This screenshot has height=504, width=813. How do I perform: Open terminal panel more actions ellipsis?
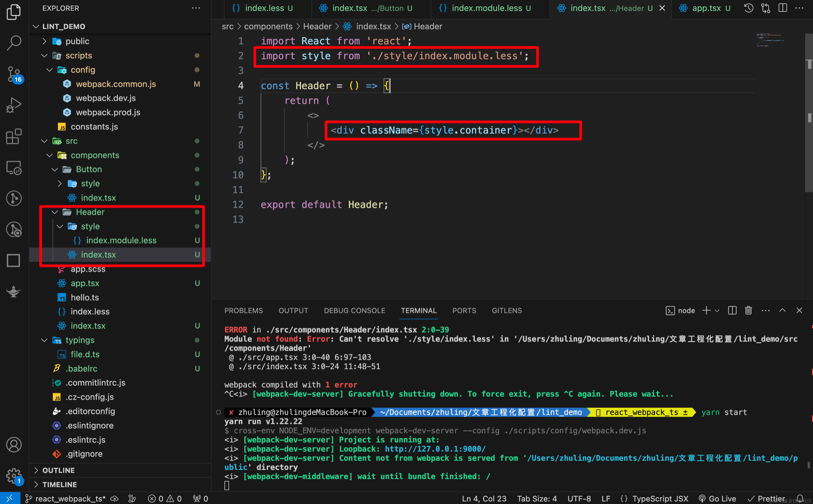coord(765,310)
